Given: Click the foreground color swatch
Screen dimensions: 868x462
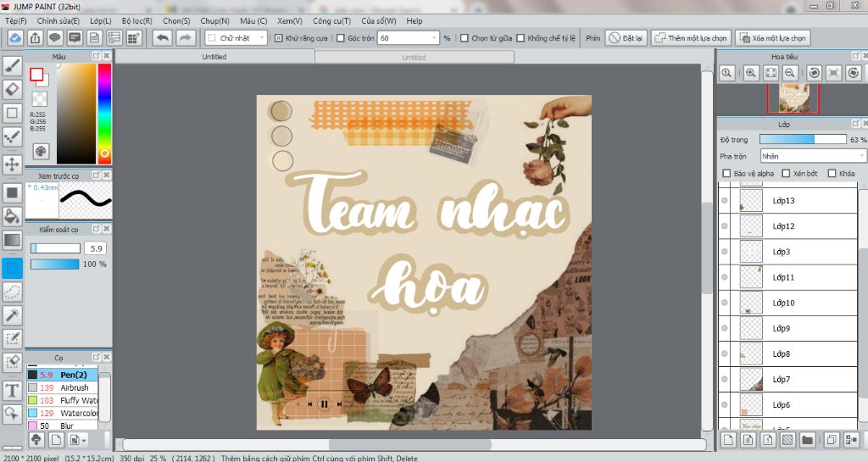Looking at the screenshot, I should 36,75.
